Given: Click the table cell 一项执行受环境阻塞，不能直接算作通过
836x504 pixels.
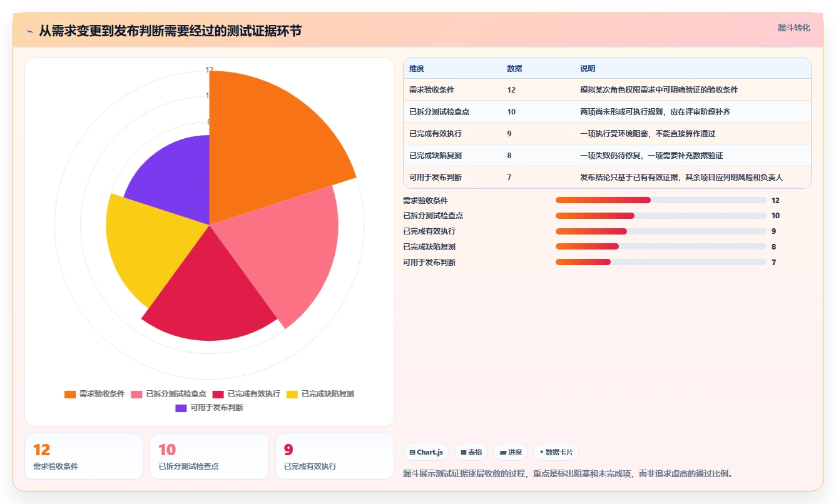Looking at the screenshot, I should coord(648,134).
